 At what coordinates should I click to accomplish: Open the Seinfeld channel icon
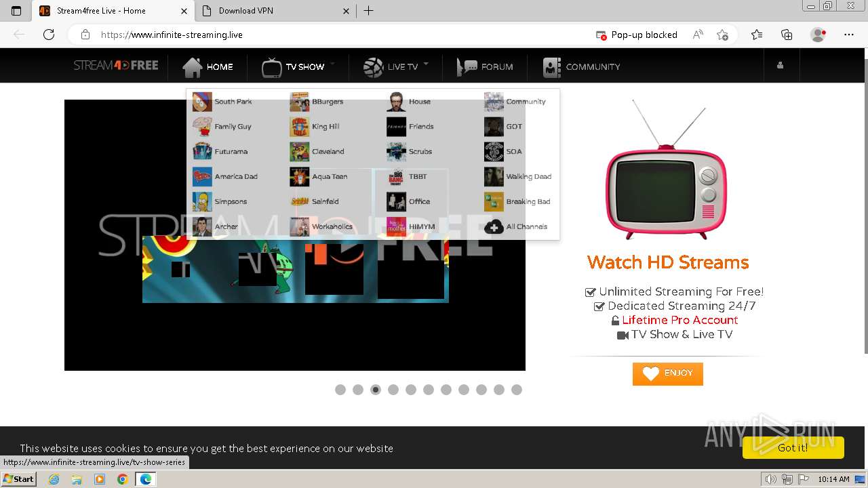pyautogui.click(x=299, y=202)
